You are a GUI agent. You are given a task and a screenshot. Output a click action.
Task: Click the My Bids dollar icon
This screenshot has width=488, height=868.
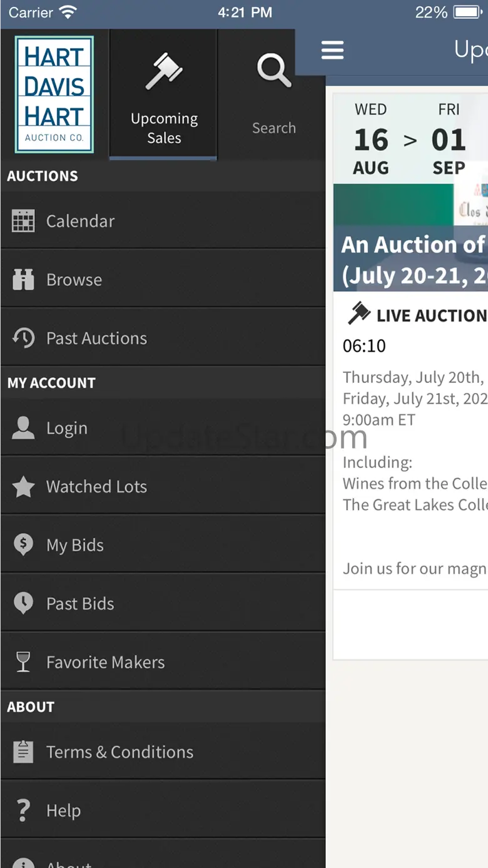23,545
